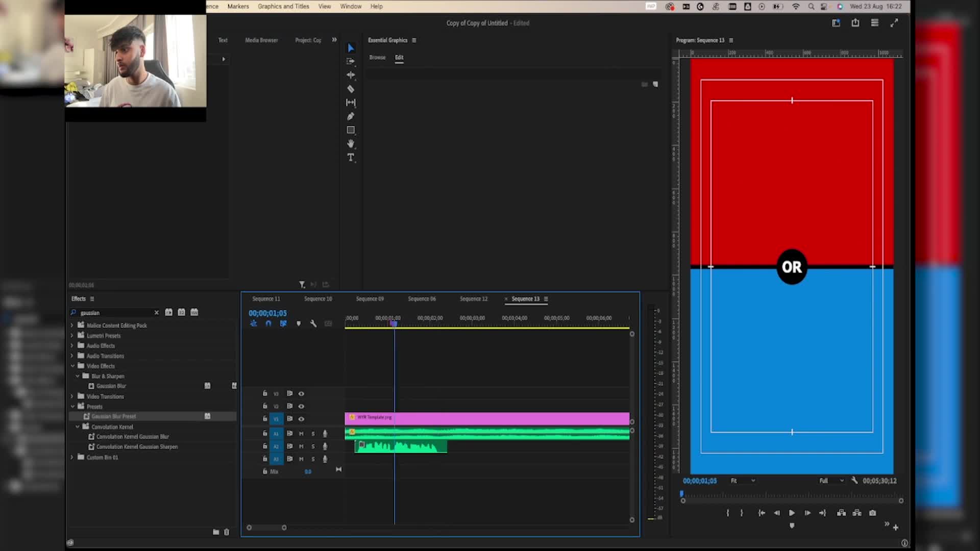Open the Fit zoom level dropdown
The width and height of the screenshot is (980, 551).
point(743,481)
